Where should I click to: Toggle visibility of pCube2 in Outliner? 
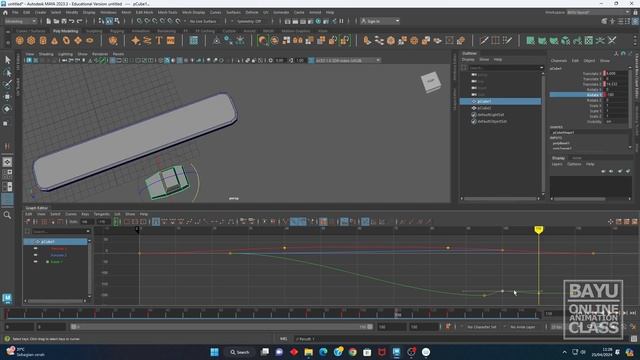click(474, 108)
